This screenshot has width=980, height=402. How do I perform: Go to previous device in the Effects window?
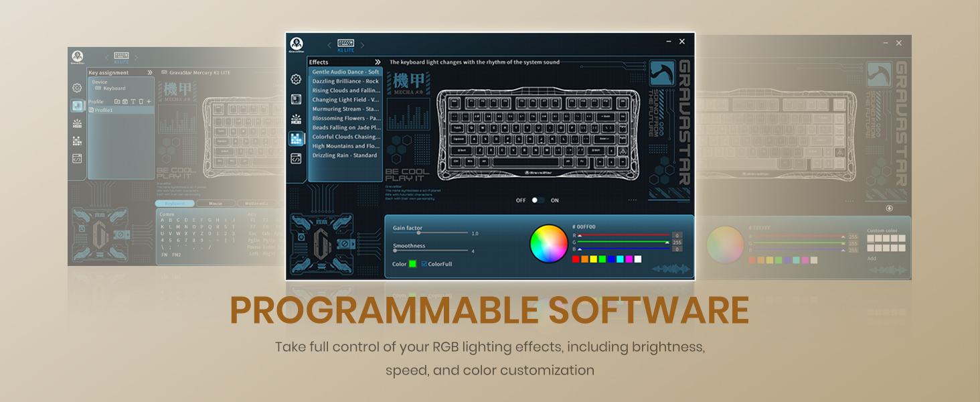[x=329, y=46]
